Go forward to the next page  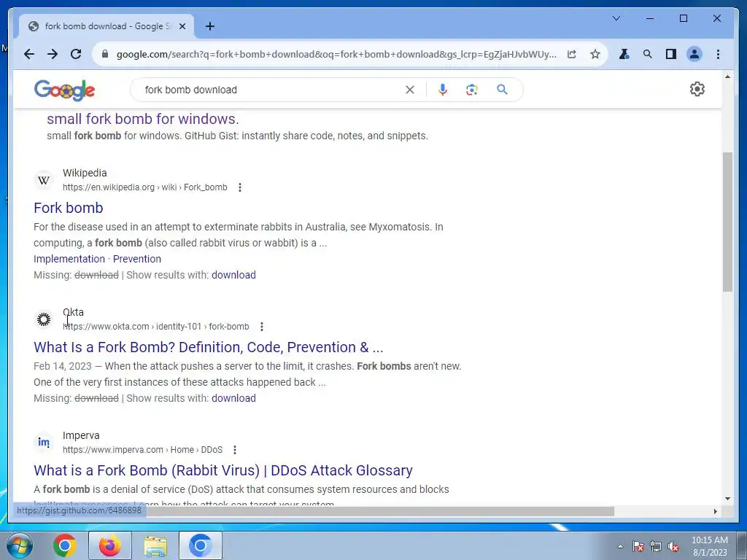(x=53, y=54)
